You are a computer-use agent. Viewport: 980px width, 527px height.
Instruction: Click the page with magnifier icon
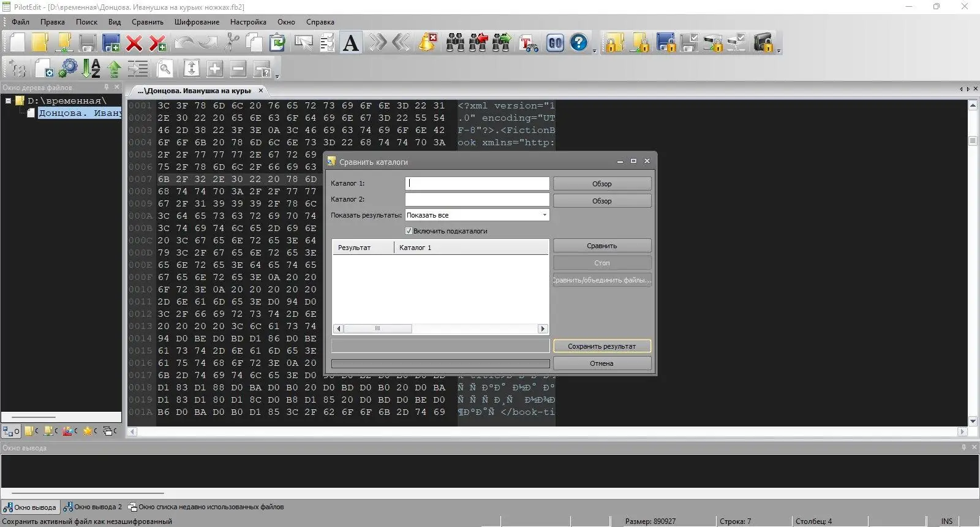165,68
